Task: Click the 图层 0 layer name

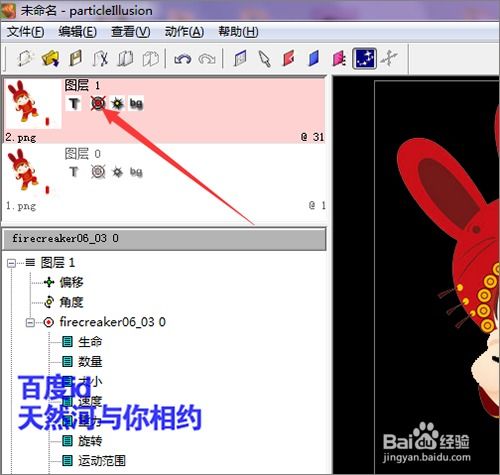Action: click(x=82, y=154)
